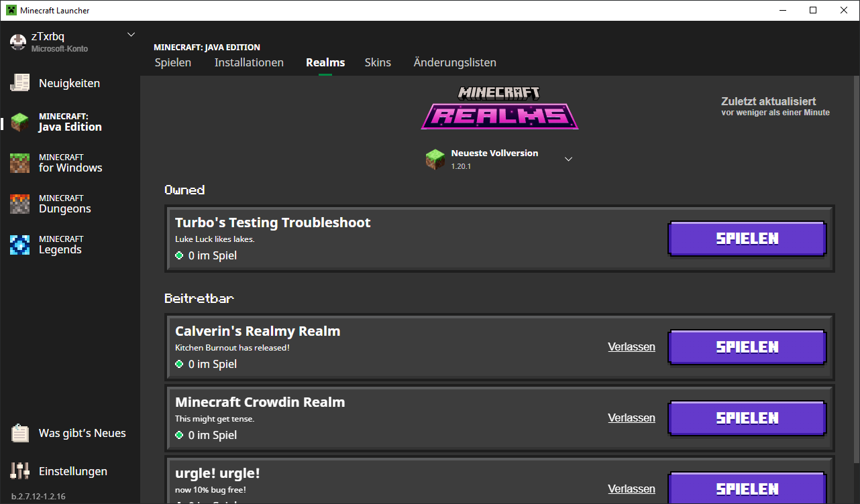Open the Minecraft Legends icon

coord(20,245)
